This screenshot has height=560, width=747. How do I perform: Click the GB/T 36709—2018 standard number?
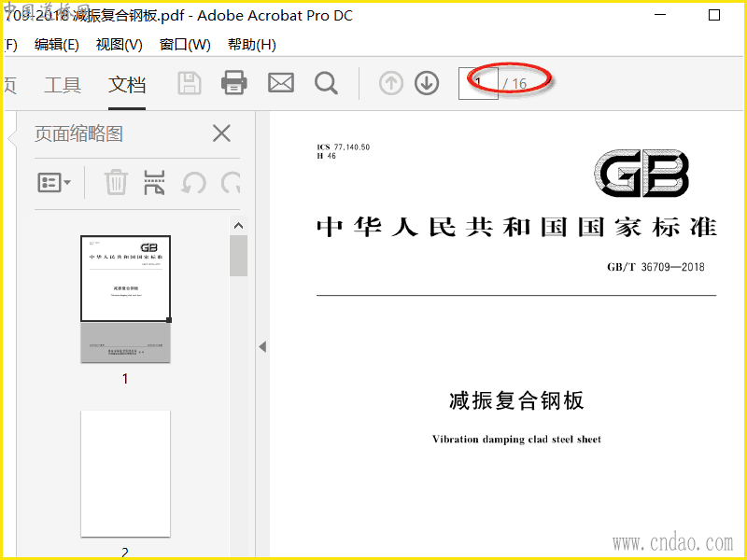(655, 267)
